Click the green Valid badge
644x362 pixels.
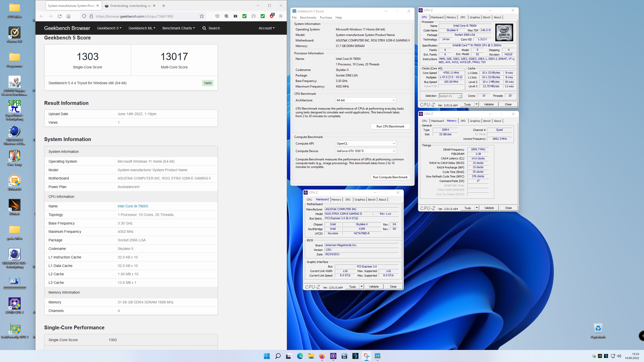(208, 83)
